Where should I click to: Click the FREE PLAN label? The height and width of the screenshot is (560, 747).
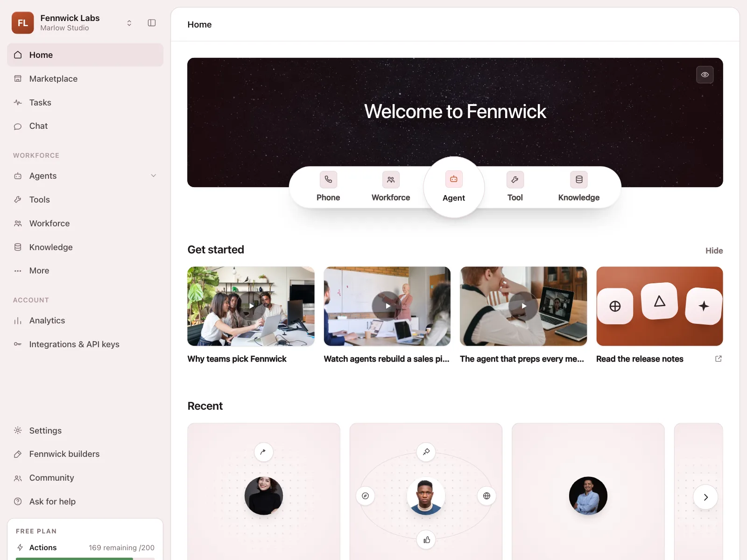click(x=36, y=531)
